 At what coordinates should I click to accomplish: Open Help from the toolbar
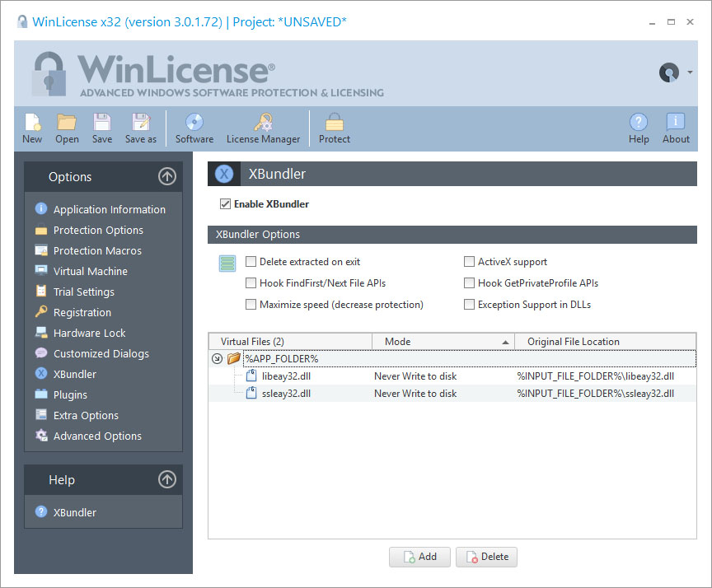click(639, 128)
